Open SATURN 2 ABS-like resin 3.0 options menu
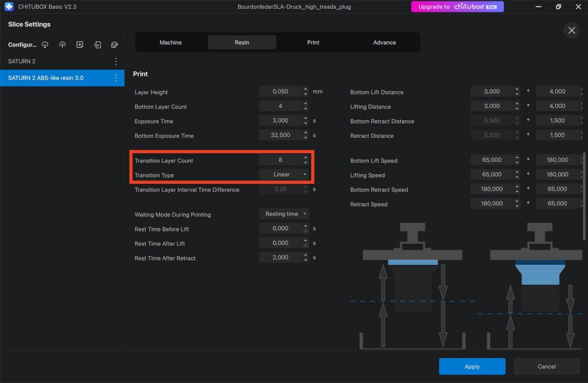 116,78
